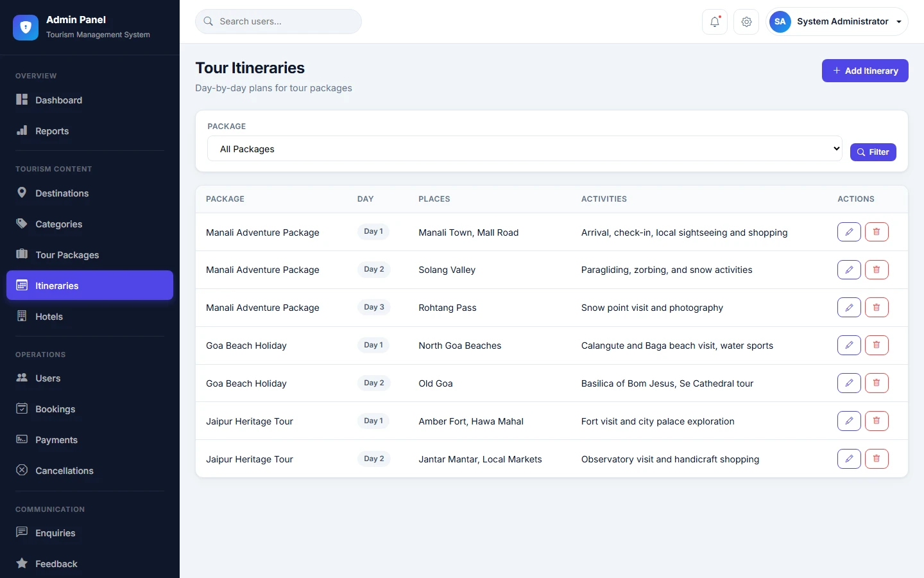Delete Manali Adventure Package Day 1 itinerary

[x=877, y=232]
